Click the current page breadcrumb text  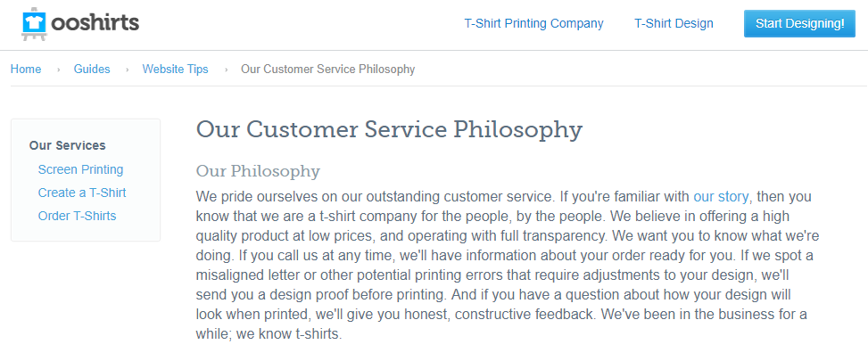327,70
